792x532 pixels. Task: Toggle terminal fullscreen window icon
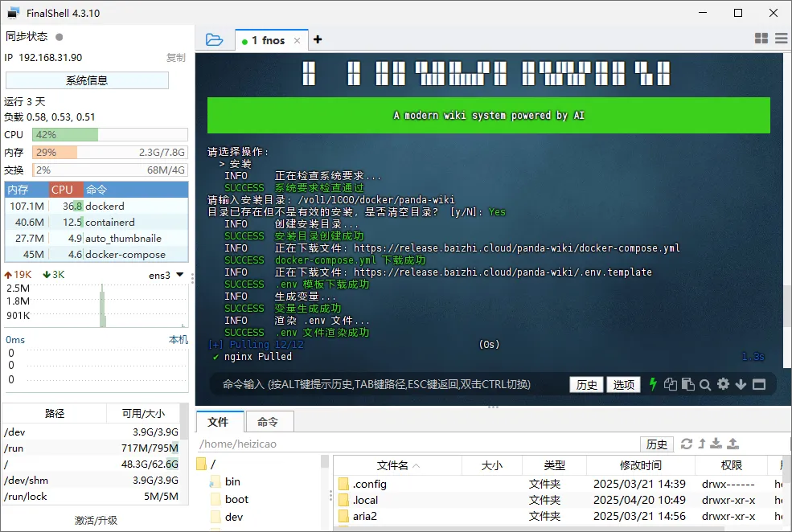pos(759,385)
